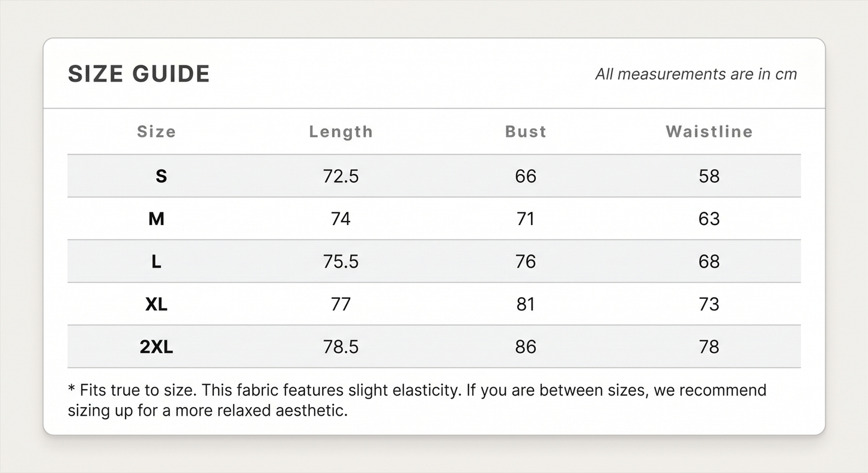
Task: Select the S size row label
Action: tap(161, 176)
